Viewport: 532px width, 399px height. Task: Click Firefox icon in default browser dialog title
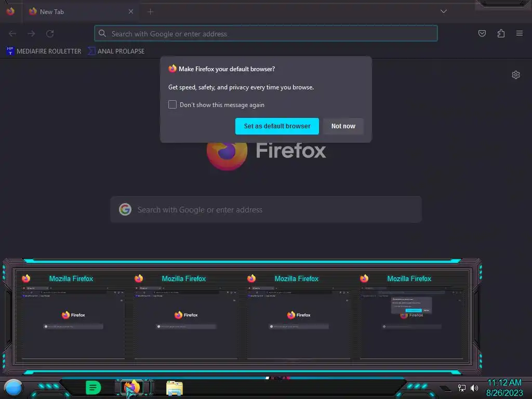[x=172, y=69]
